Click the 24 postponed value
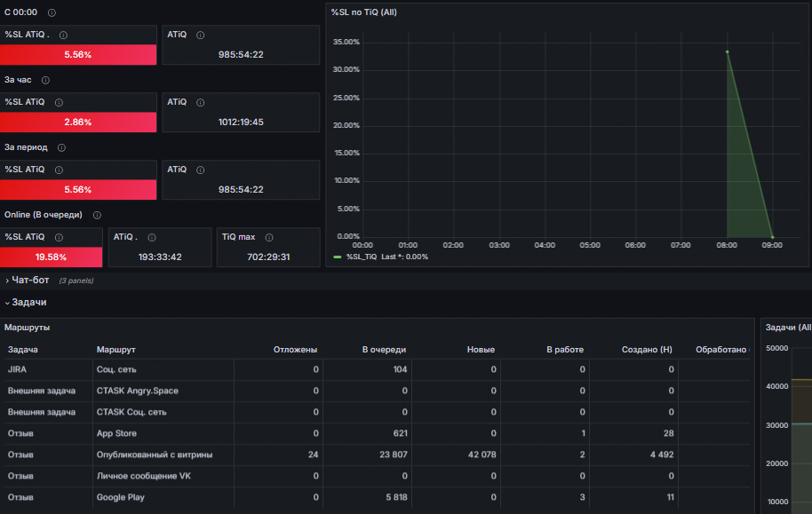Screen dimensions: 812x514 point(313,455)
